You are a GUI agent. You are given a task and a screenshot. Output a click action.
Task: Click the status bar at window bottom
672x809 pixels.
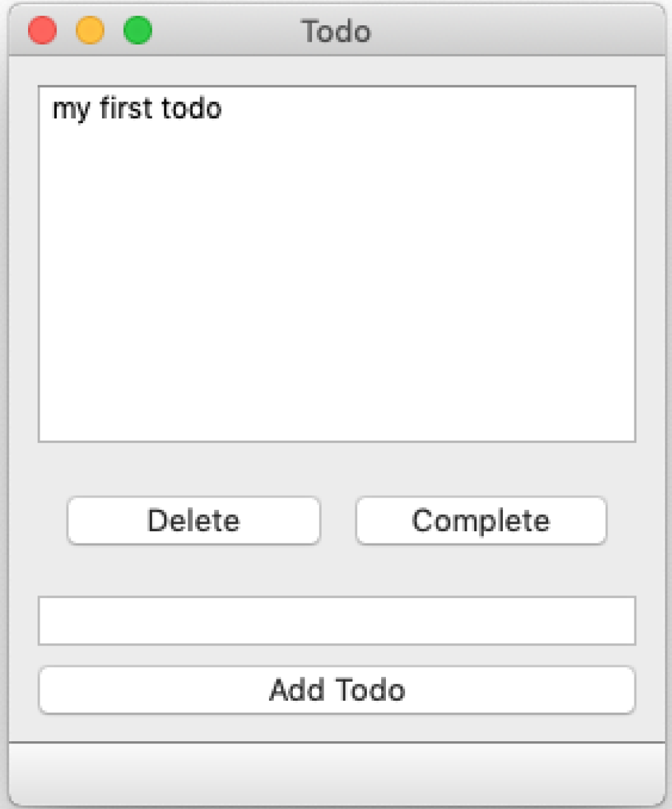pos(337,773)
